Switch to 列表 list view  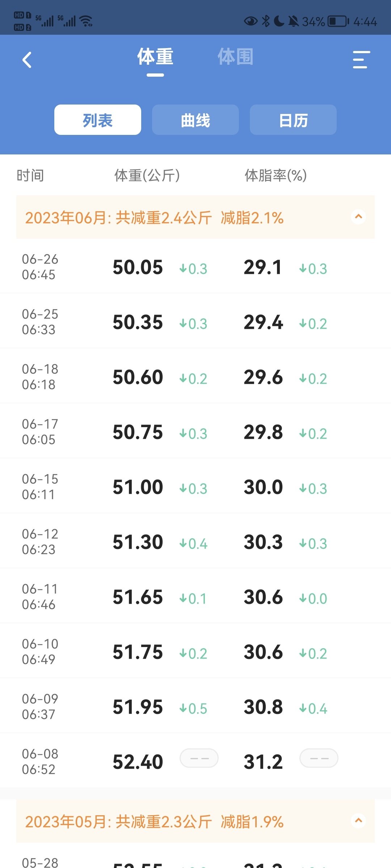[98, 120]
